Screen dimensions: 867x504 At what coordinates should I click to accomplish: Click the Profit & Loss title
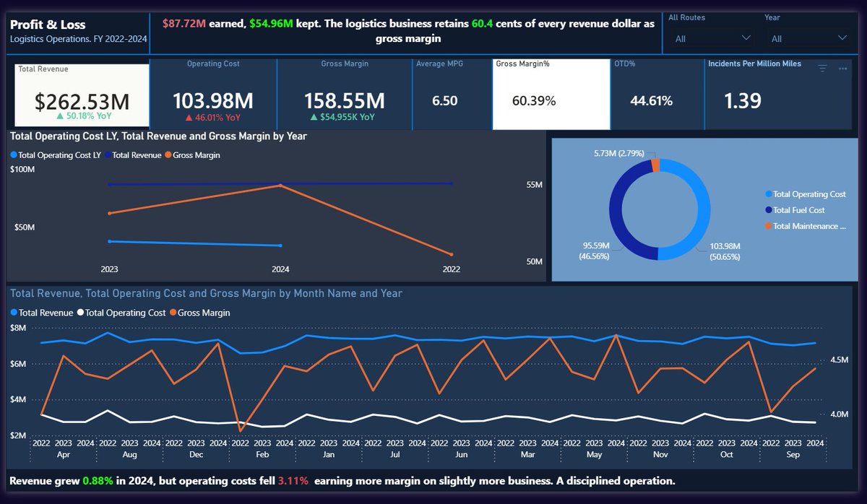click(48, 24)
